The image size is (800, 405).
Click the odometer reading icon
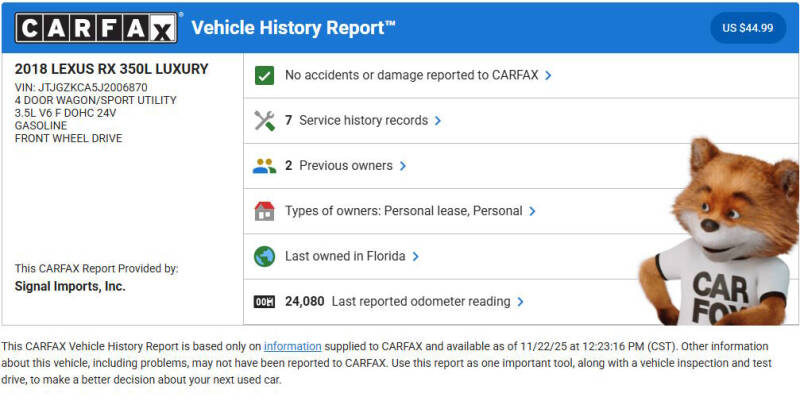(x=264, y=301)
